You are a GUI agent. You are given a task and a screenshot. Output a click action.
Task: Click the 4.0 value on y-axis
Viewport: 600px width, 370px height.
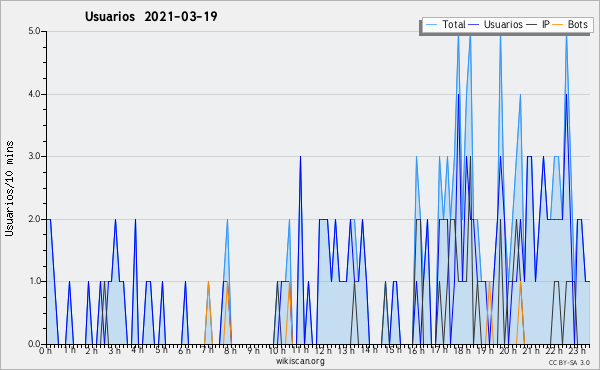point(34,94)
